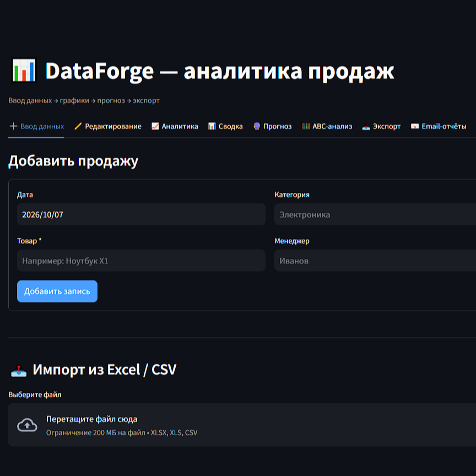Open the Аналитика tab
The image size is (476, 476).
175,126
